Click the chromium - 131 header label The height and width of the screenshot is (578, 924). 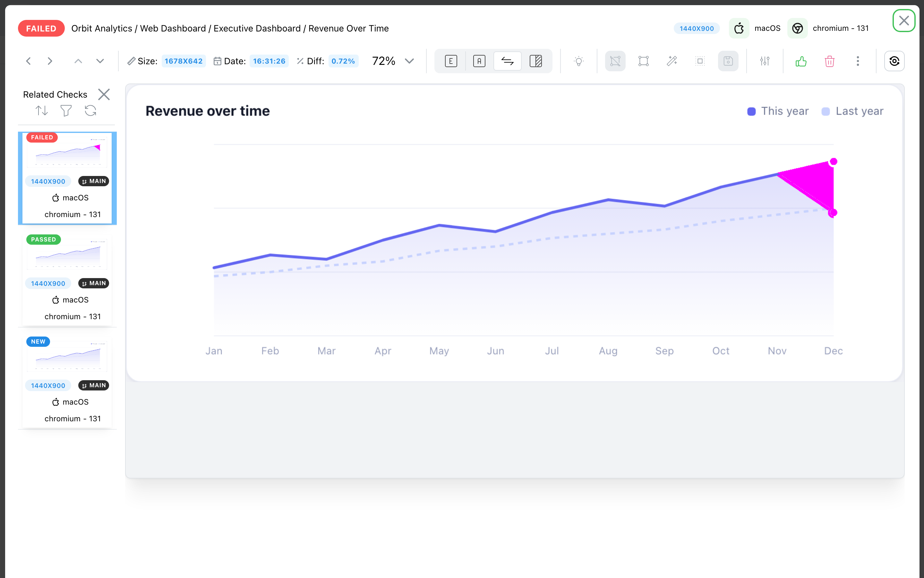pos(840,28)
